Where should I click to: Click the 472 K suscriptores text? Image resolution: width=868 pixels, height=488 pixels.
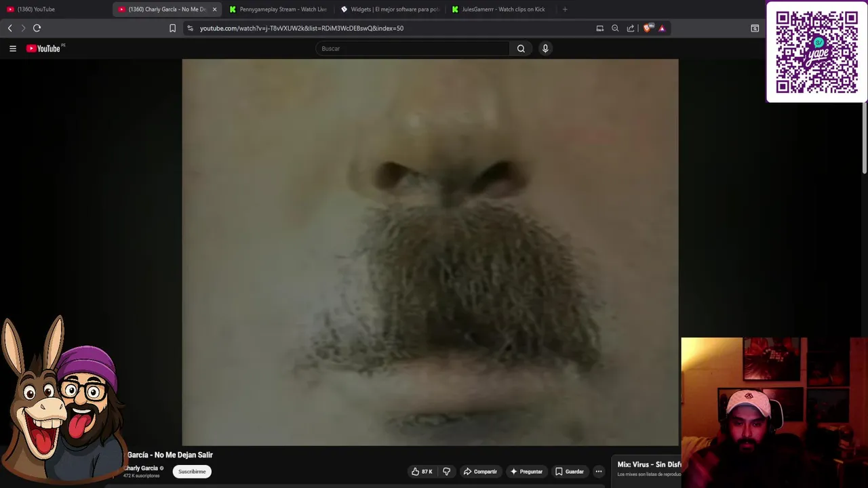142,476
